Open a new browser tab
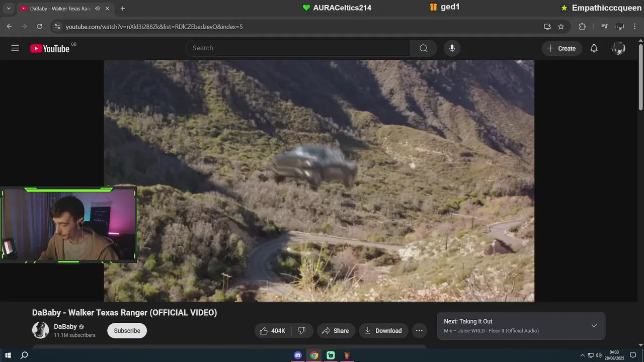The image size is (644, 362). point(123,9)
